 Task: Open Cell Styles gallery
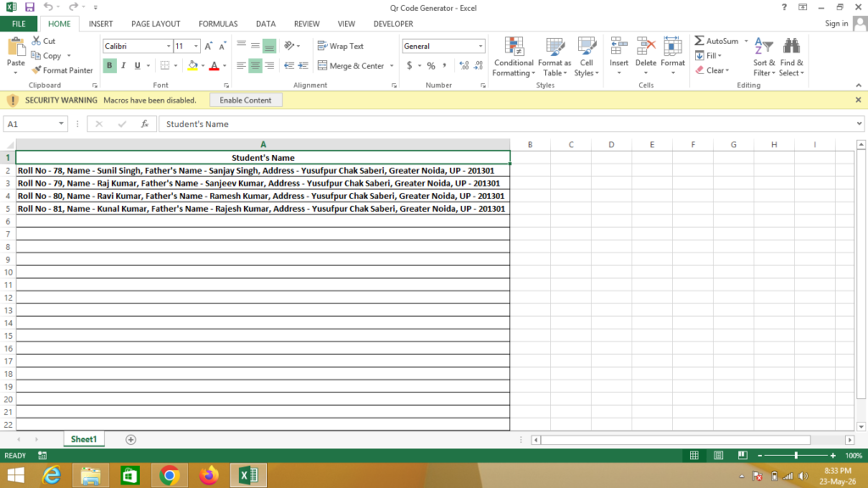click(587, 57)
